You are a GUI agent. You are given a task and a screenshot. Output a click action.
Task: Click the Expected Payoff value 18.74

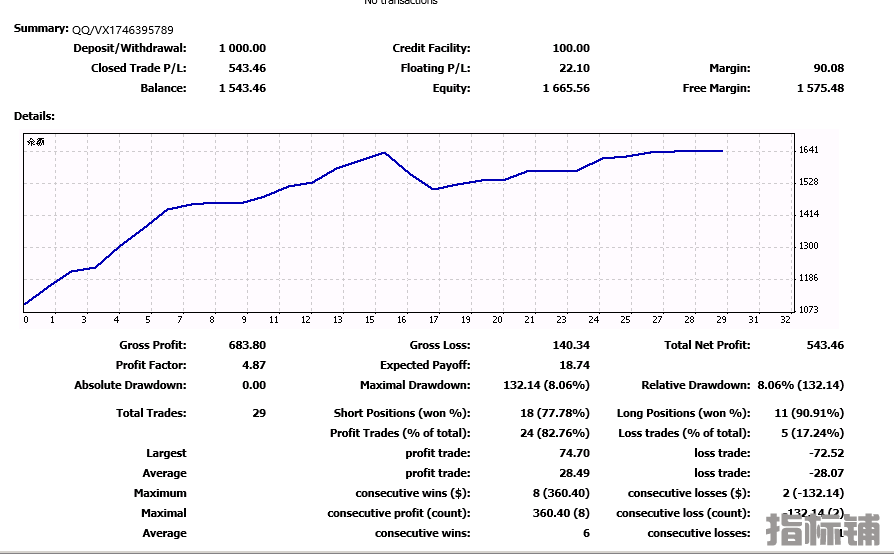[574, 365]
